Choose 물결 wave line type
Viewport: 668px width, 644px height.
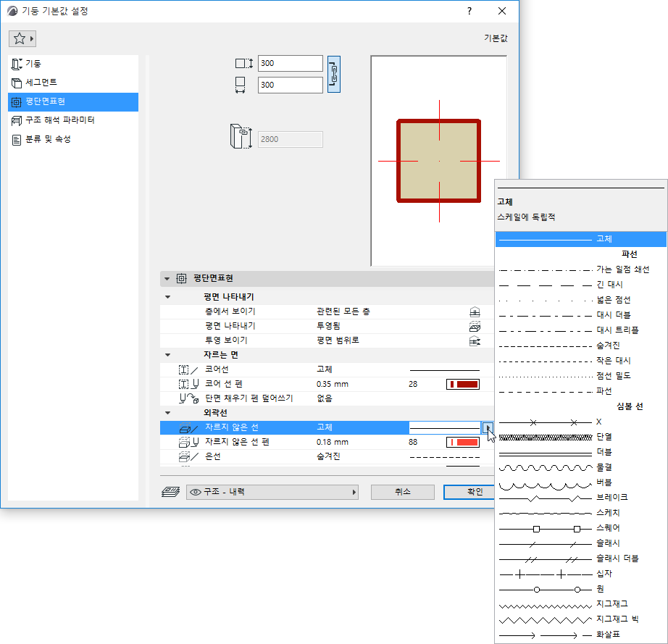click(x=581, y=468)
